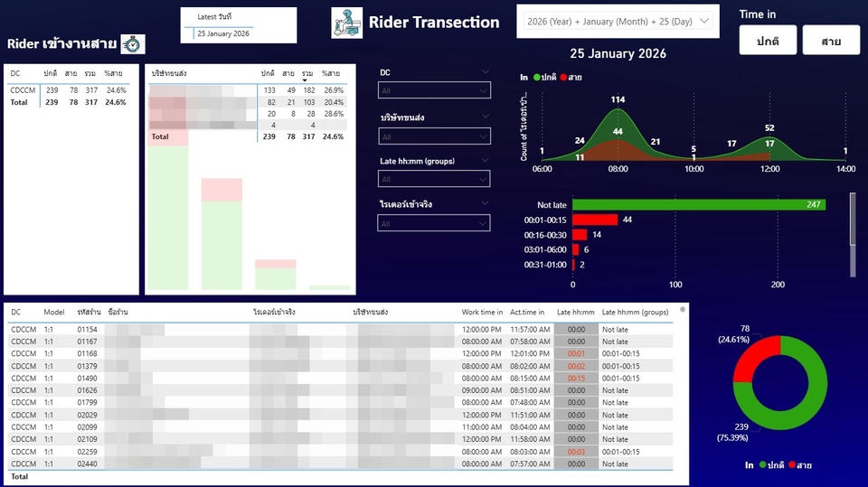Screen dimensions: 868x487
Task: Click green ปกติ legend dot below donut chart
Action: (762, 464)
